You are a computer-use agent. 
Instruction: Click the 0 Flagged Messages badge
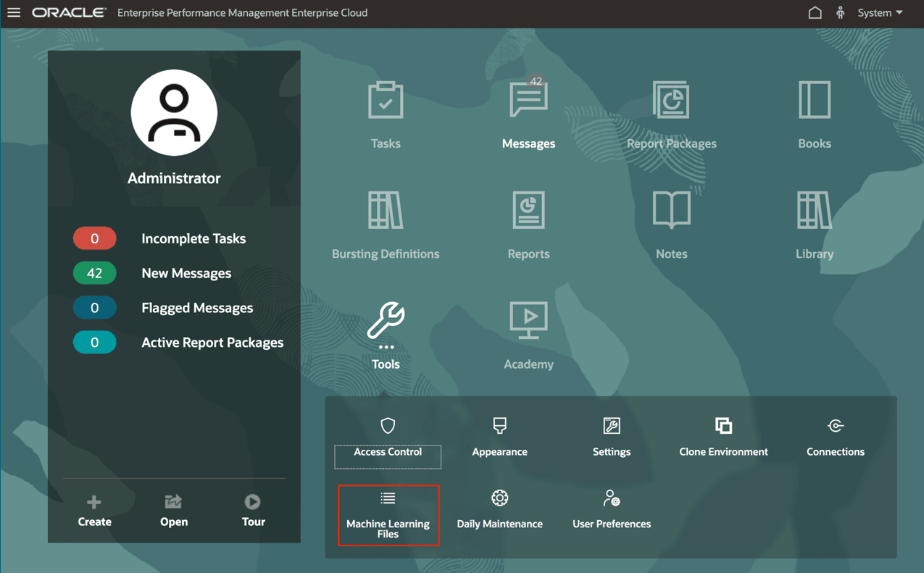pos(95,308)
